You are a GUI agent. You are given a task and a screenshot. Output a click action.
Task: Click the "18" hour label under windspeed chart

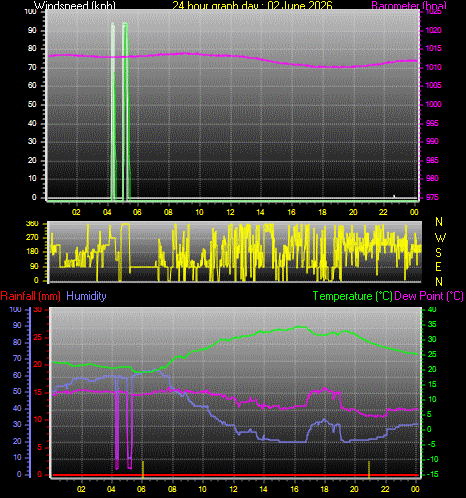(x=322, y=212)
